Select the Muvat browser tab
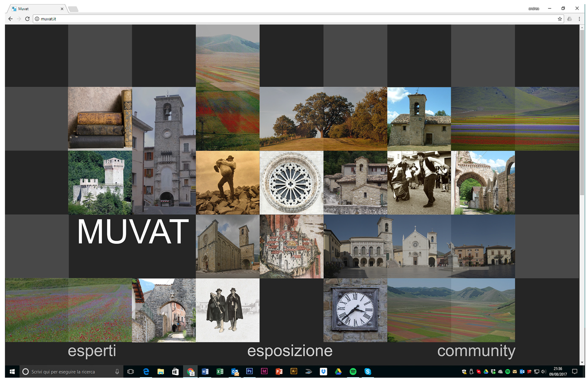Viewport: 588px width, 382px height. [x=35, y=9]
